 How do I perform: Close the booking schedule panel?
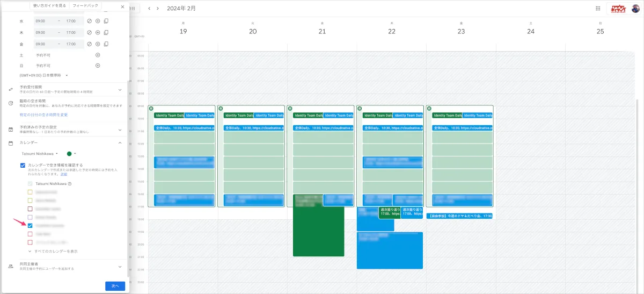122,6
